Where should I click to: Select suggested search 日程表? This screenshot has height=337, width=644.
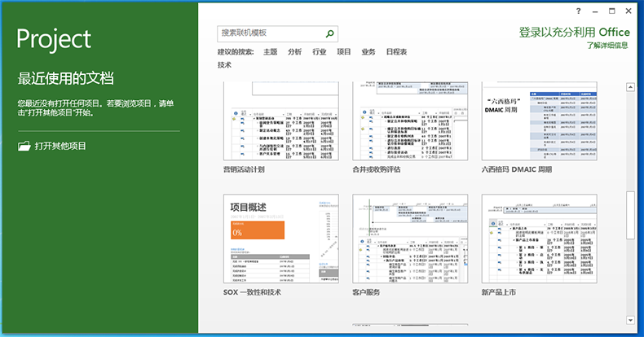(396, 52)
